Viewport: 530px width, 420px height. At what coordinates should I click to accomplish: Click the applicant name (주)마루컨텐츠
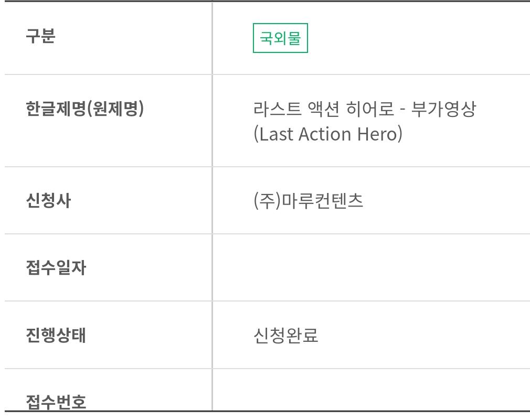point(308,200)
